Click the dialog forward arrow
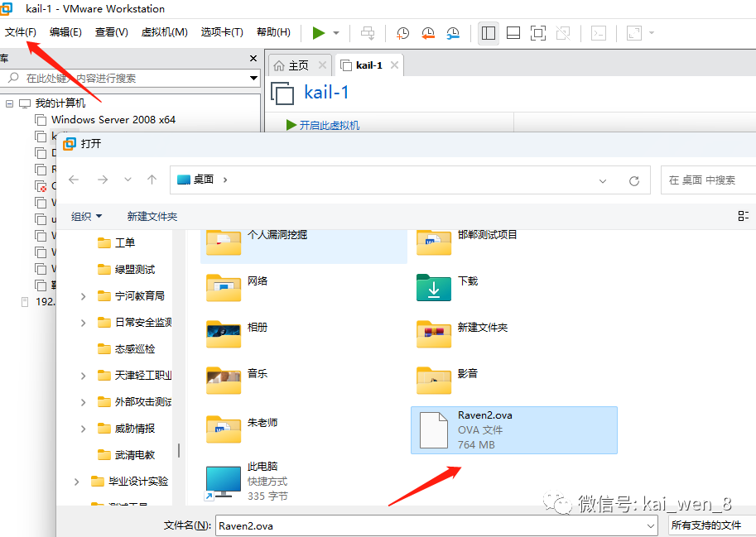This screenshot has width=756, height=537. click(x=102, y=180)
